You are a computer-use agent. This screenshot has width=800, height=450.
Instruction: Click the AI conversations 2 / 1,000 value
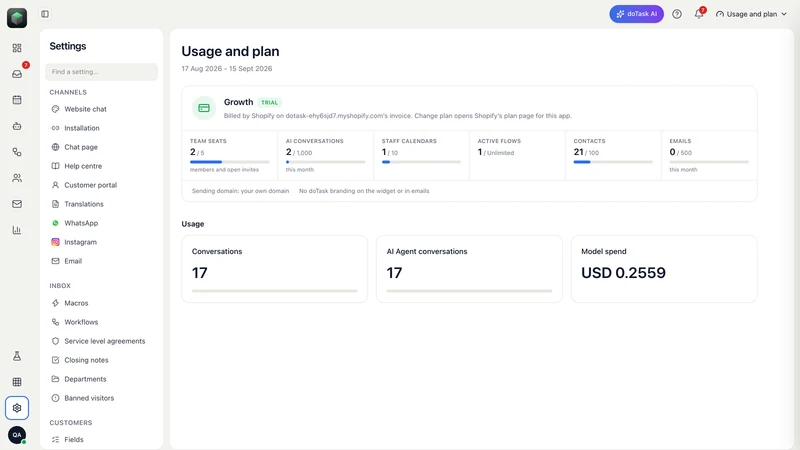point(299,152)
